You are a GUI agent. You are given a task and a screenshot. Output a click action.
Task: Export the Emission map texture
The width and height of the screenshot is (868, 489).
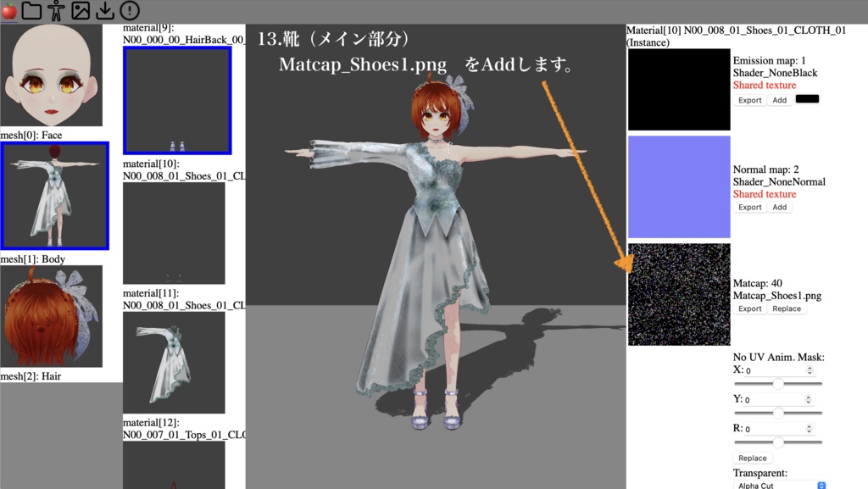(749, 100)
